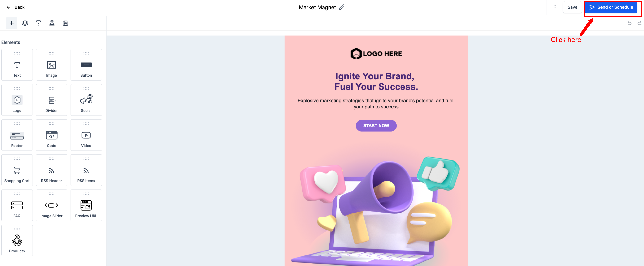Image resolution: width=644 pixels, height=266 pixels.
Task: Expand the FAQ element options
Action: [17, 205]
